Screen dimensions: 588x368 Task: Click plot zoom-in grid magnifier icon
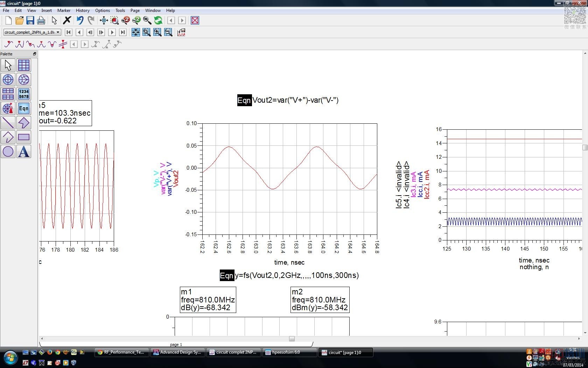[157, 32]
